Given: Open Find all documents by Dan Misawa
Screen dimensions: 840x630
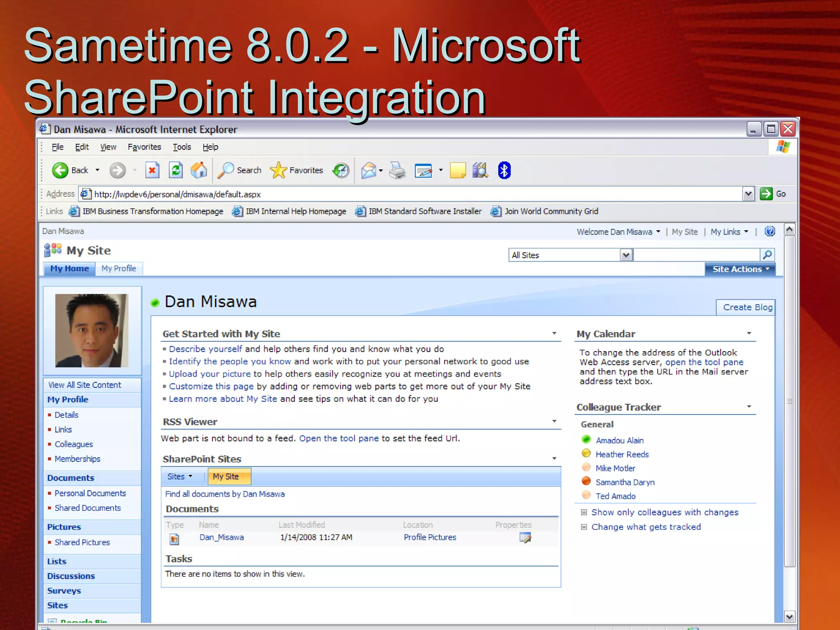Looking at the screenshot, I should point(225,494).
